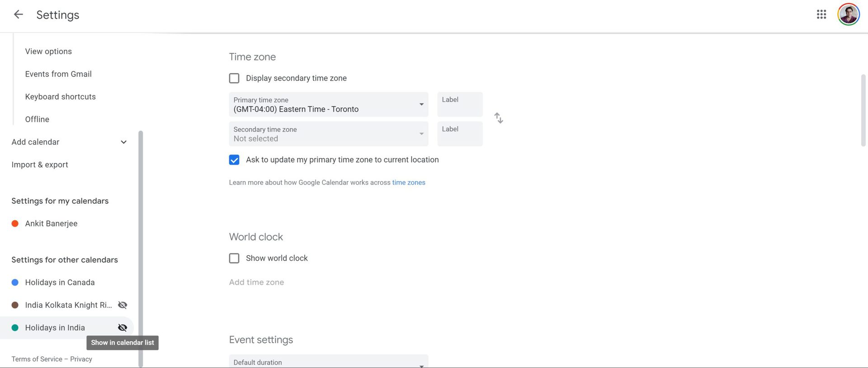The height and width of the screenshot is (368, 868).
Task: Unhide the India Kolkata Knight Riders calendar
Action: click(122, 305)
